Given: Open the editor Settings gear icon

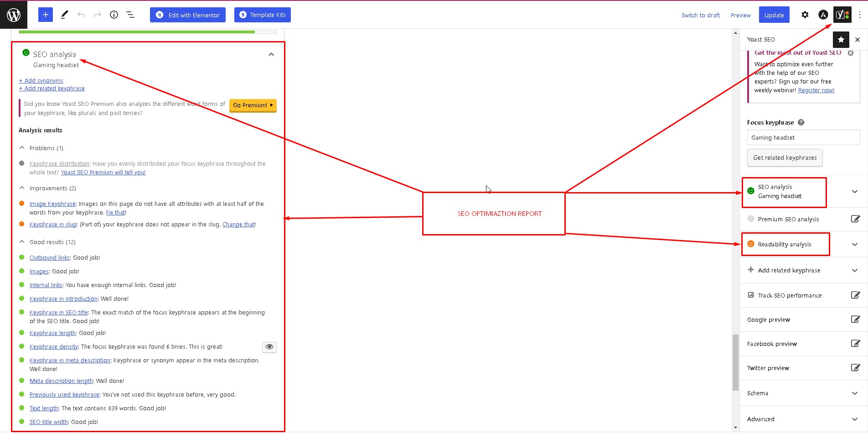Looking at the screenshot, I should 805,14.
